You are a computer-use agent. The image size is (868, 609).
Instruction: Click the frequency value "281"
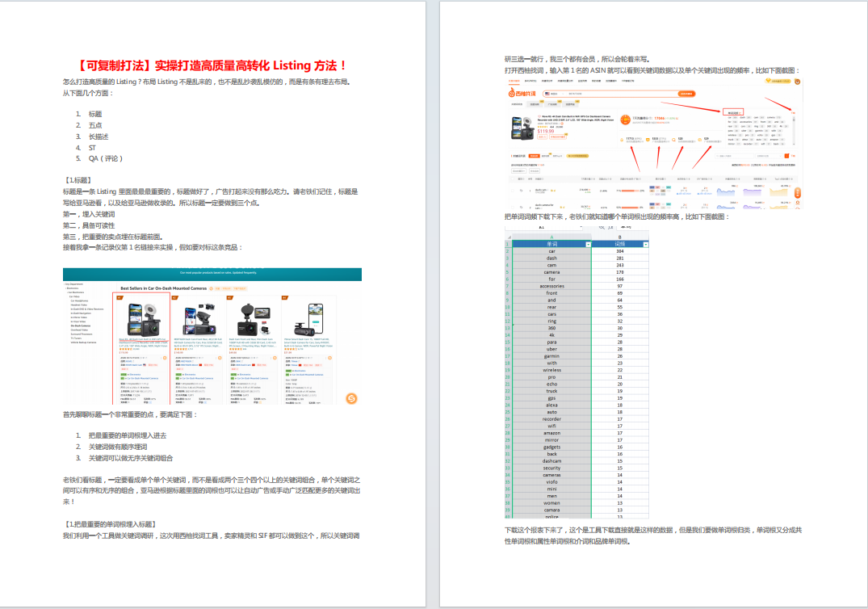tap(620, 258)
